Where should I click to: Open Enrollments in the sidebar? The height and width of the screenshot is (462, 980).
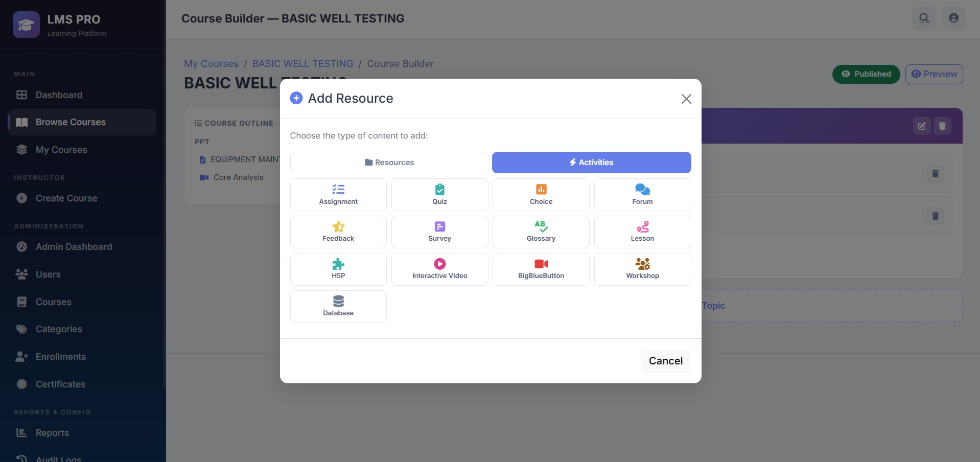pyautogui.click(x=82, y=357)
